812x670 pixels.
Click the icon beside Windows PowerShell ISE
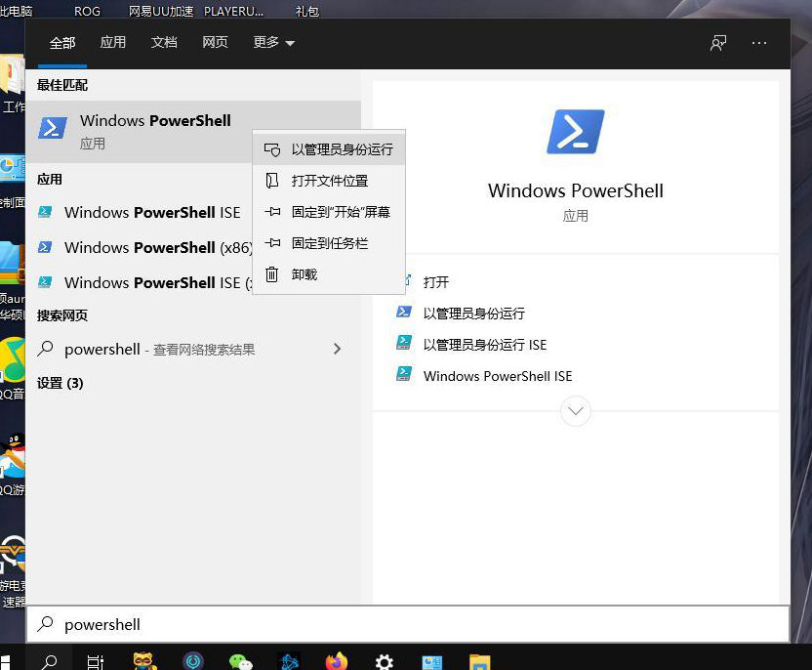point(45,212)
